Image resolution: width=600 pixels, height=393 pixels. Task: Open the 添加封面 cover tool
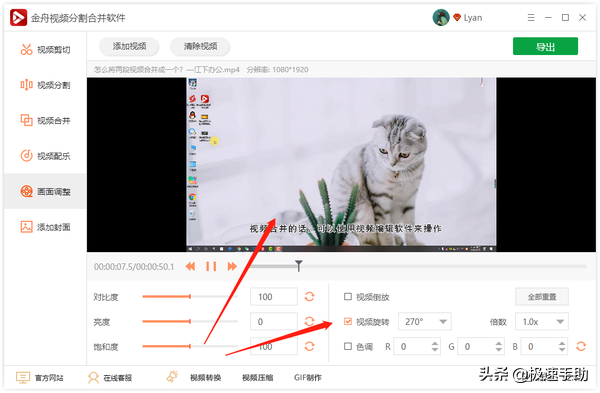click(45, 227)
